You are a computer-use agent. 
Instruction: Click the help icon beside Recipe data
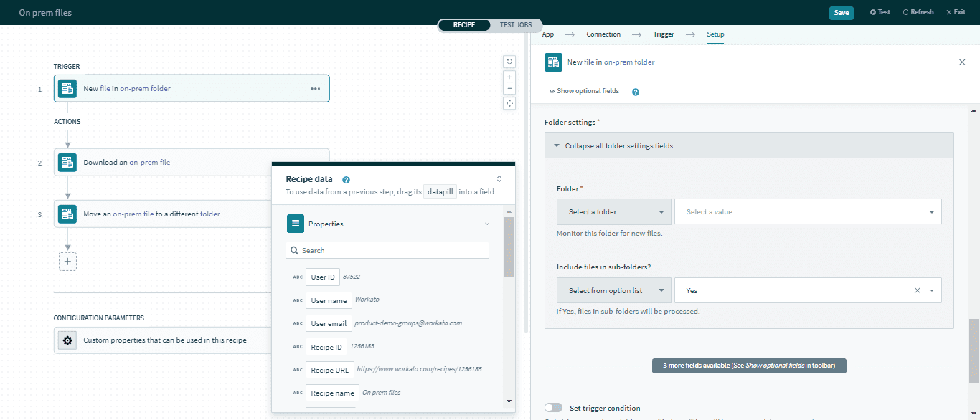coord(346,180)
